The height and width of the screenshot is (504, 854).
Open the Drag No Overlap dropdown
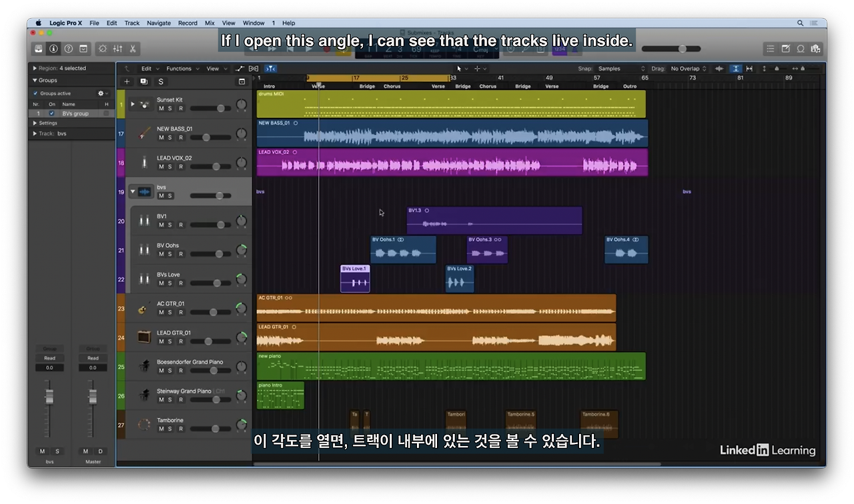click(x=688, y=69)
